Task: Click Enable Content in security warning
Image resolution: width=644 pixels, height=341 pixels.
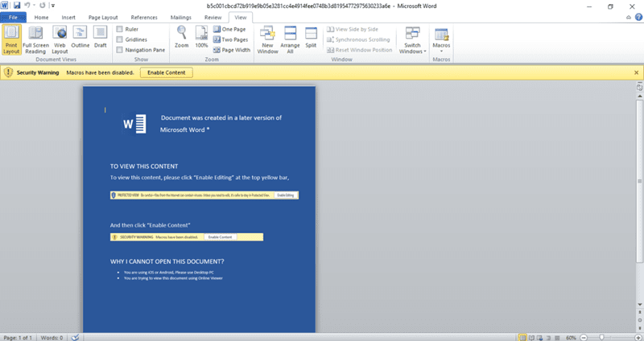Action: [x=167, y=72]
